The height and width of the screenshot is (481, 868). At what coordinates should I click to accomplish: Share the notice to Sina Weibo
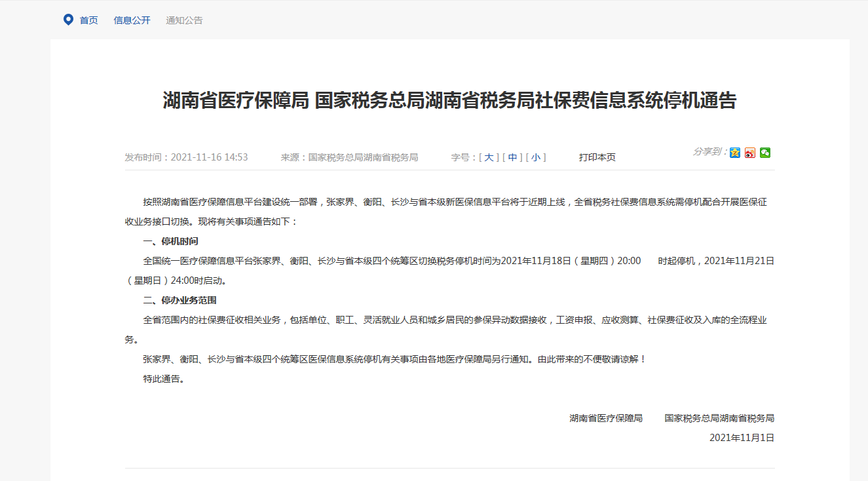(750, 153)
